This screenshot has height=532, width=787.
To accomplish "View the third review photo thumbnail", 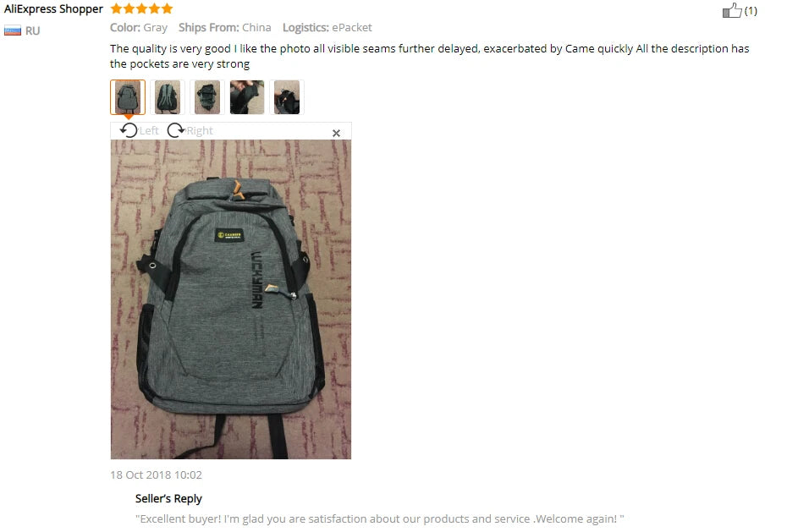I will click(206, 97).
